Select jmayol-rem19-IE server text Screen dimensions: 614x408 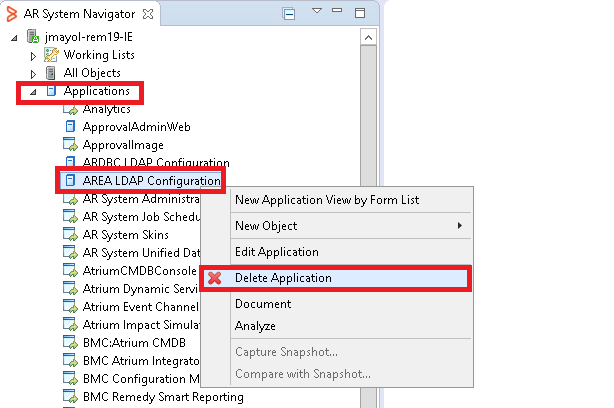point(88,37)
